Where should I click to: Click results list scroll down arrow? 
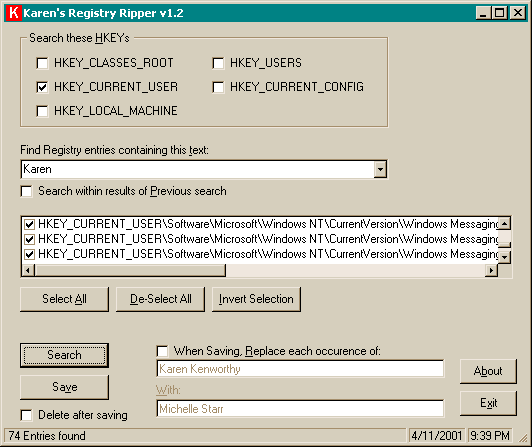tap(505, 257)
